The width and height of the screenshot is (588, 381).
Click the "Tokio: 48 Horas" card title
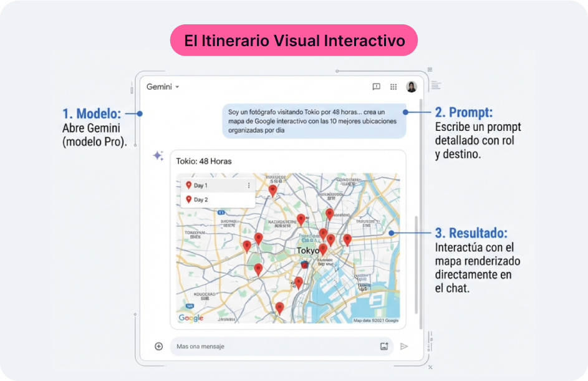[204, 162]
